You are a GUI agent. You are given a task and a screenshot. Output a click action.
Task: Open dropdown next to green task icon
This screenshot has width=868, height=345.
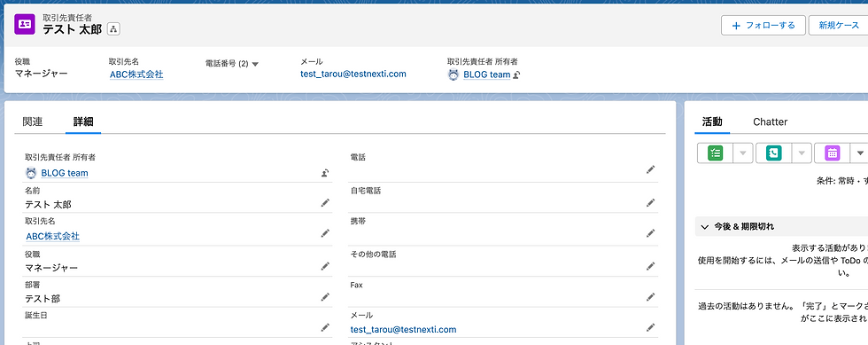pos(743,153)
